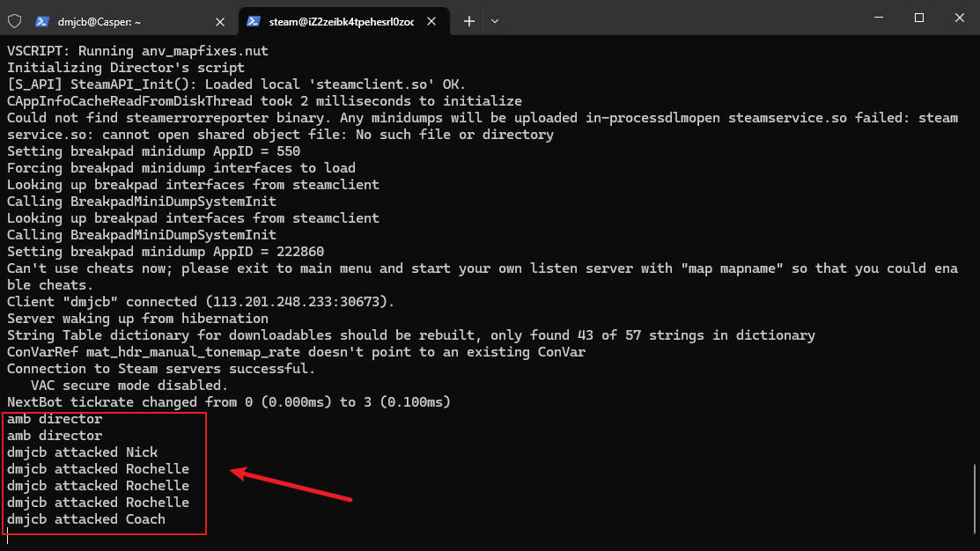Expand the new tab profile dropdown
Viewport: 980px width, 551px height.
(x=494, y=21)
